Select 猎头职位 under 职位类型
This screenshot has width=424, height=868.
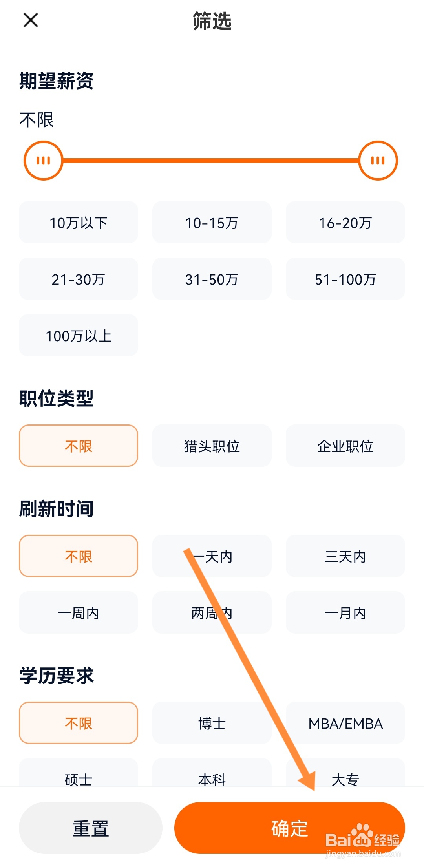[212, 446]
